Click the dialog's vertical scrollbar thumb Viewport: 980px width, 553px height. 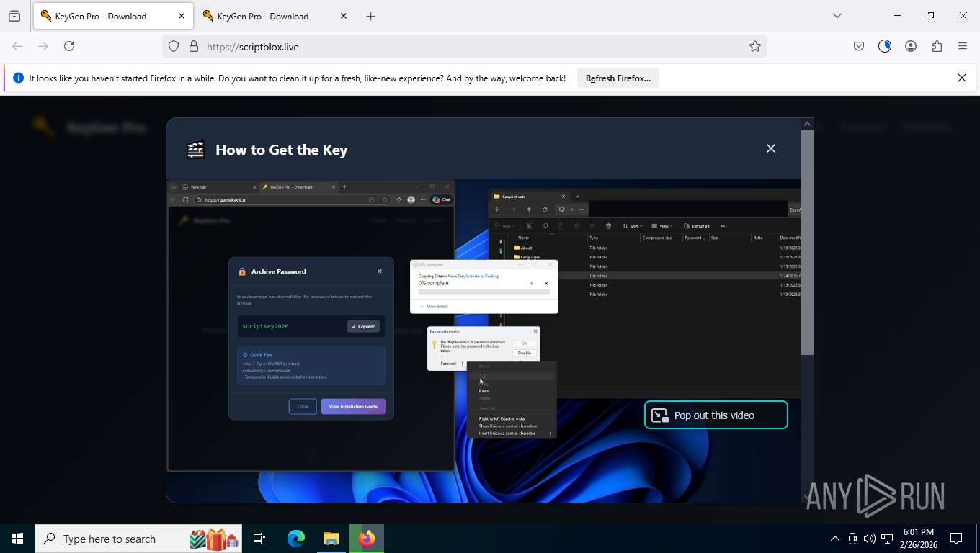[x=807, y=243]
